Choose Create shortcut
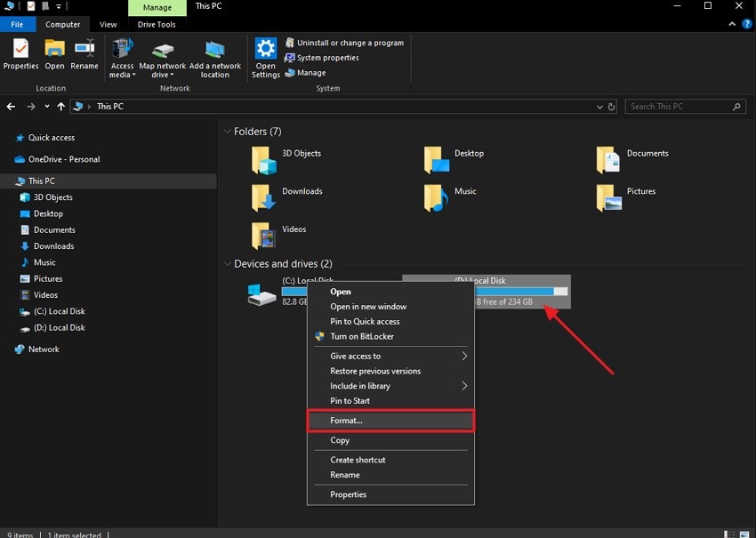The width and height of the screenshot is (756, 538). point(390,460)
